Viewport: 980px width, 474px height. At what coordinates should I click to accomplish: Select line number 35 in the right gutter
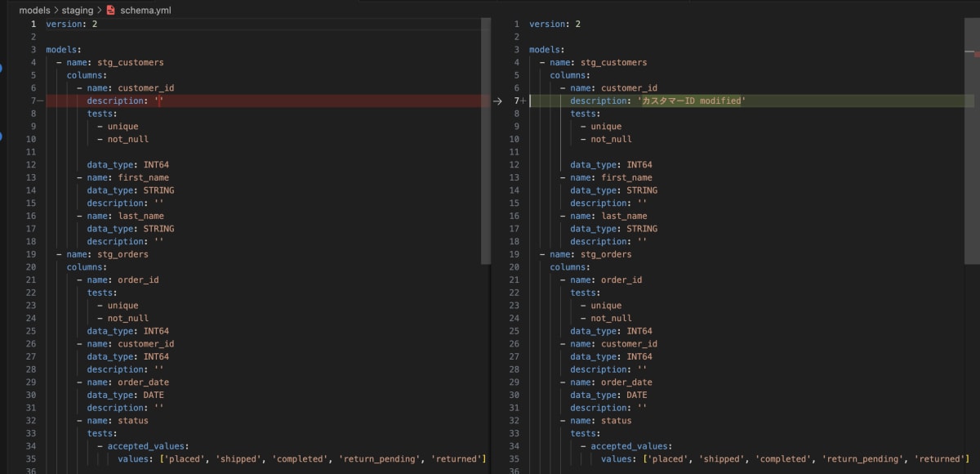click(x=514, y=459)
